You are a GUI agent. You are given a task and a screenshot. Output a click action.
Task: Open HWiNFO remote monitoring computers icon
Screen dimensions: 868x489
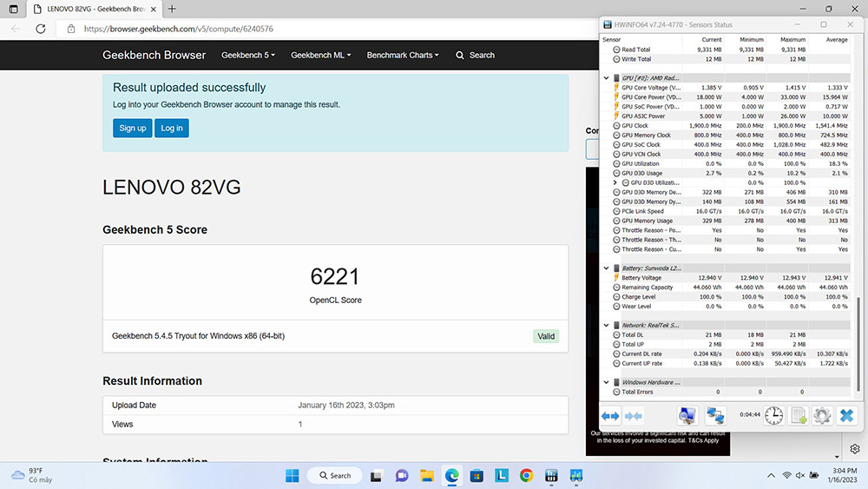pyautogui.click(x=715, y=415)
